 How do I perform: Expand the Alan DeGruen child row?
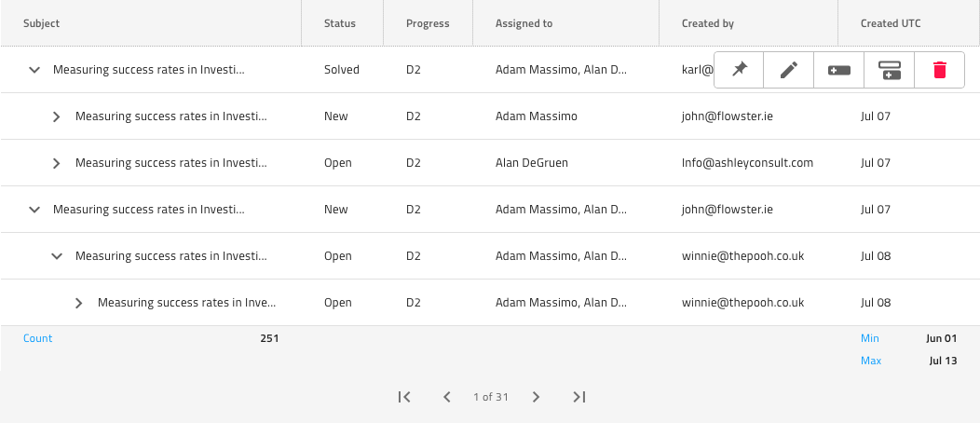coord(57,163)
